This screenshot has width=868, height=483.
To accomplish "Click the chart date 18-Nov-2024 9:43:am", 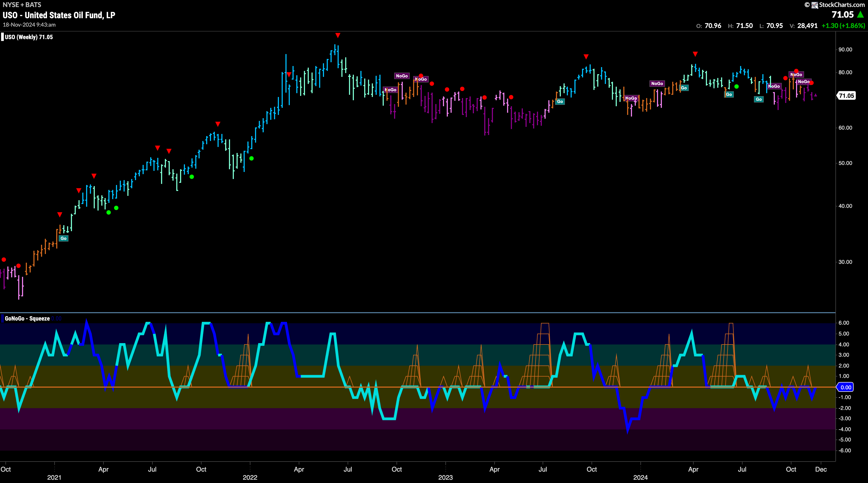I will (x=29, y=25).
